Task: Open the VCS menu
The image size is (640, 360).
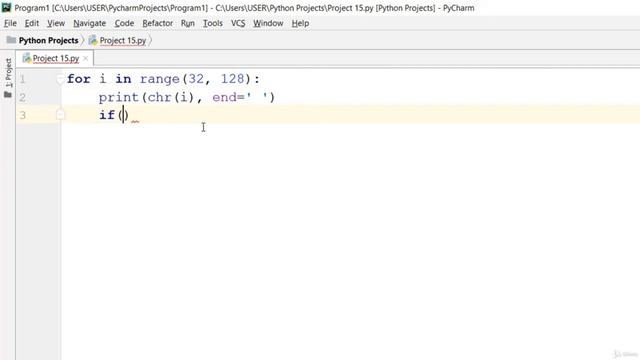Action: (238, 23)
